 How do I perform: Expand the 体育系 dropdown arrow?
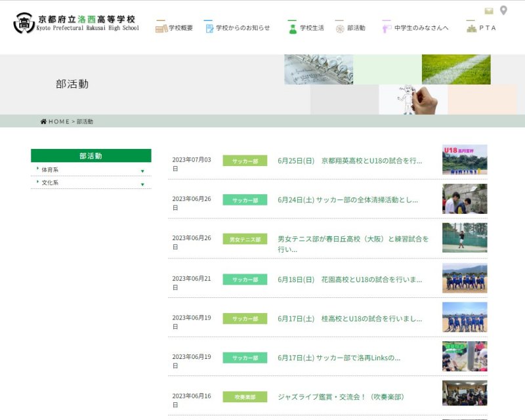coord(142,171)
